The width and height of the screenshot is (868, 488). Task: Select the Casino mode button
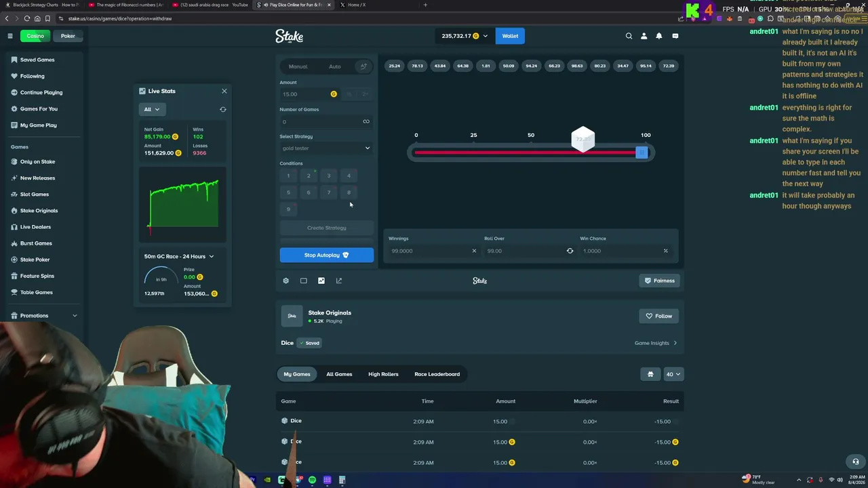35,36
